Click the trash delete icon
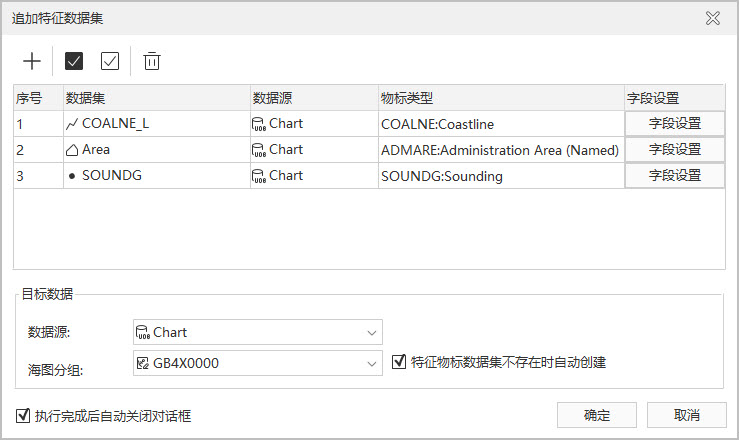 pyautogui.click(x=152, y=61)
